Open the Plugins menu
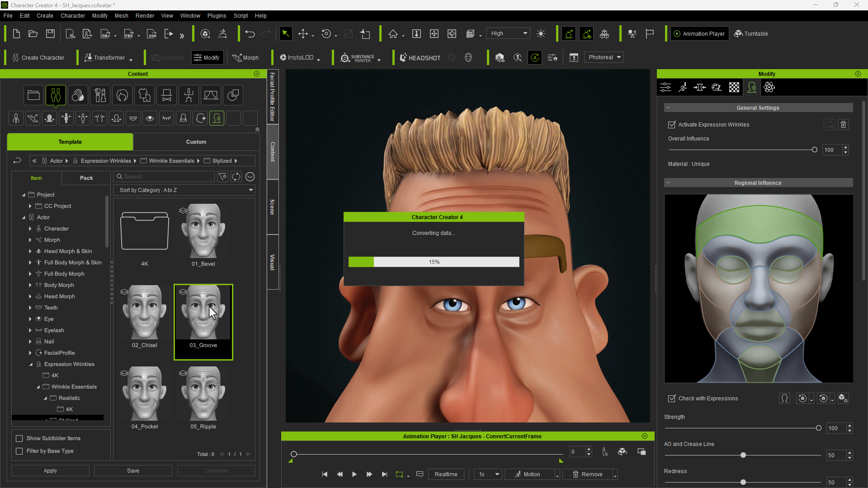 (x=217, y=16)
